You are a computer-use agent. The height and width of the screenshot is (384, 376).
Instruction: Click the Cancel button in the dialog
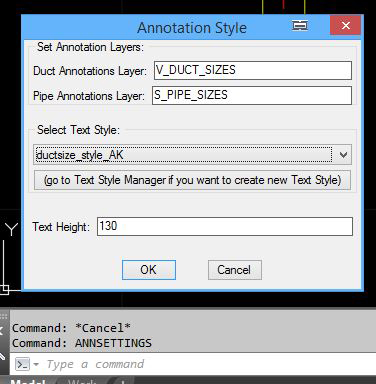click(x=235, y=270)
